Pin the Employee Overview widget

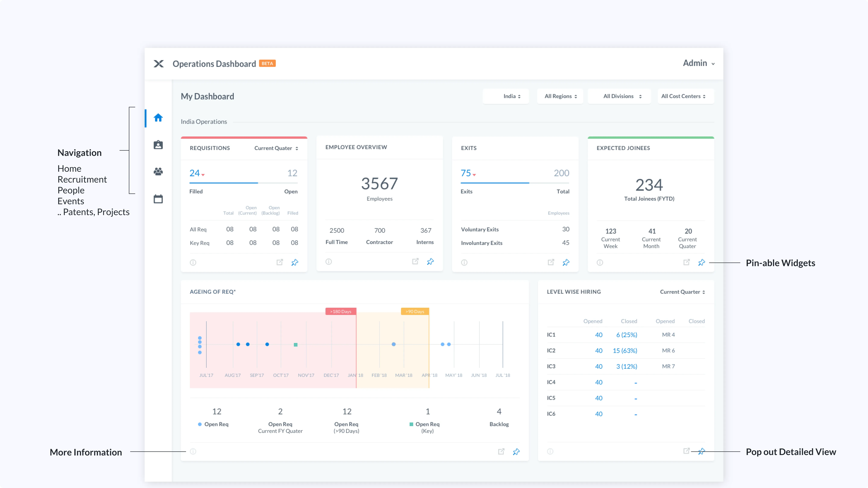430,261
